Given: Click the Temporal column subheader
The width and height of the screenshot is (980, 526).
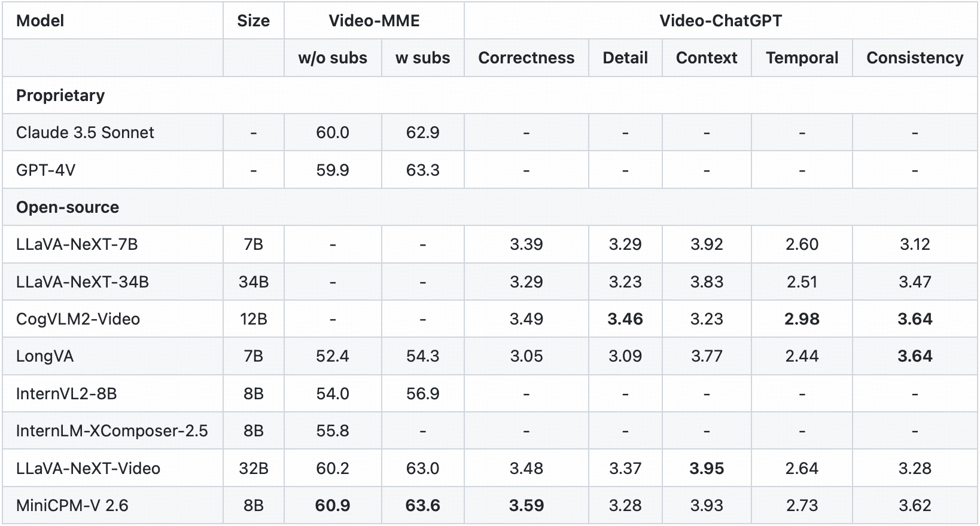Looking at the screenshot, I should tap(802, 58).
